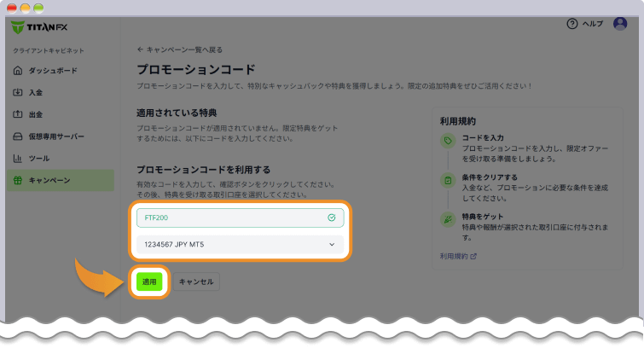The width and height of the screenshot is (644, 348).
Task: Click the キャンセル button
Action: tap(196, 281)
